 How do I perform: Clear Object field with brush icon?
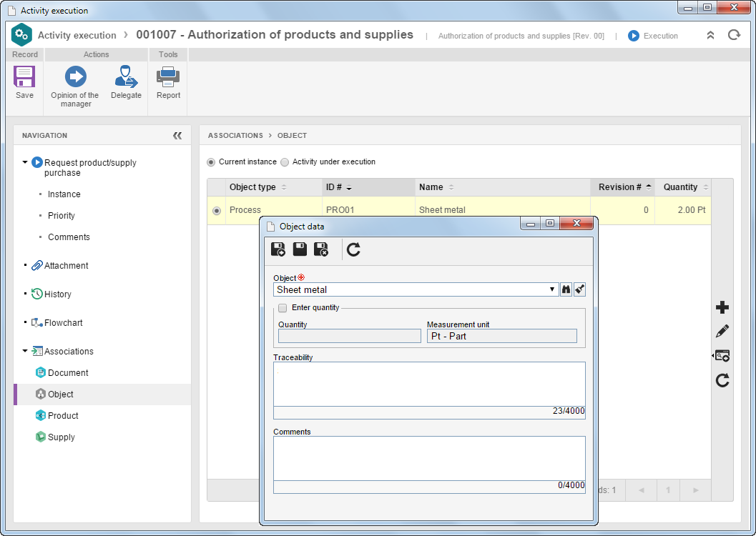(579, 289)
